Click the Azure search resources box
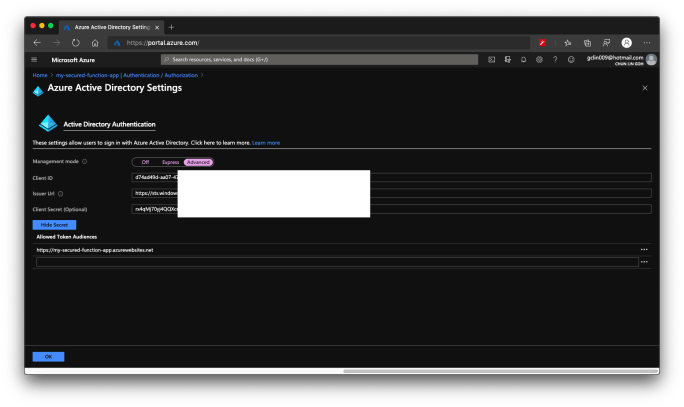This screenshot has width=684, height=407. pyautogui.click(x=319, y=60)
